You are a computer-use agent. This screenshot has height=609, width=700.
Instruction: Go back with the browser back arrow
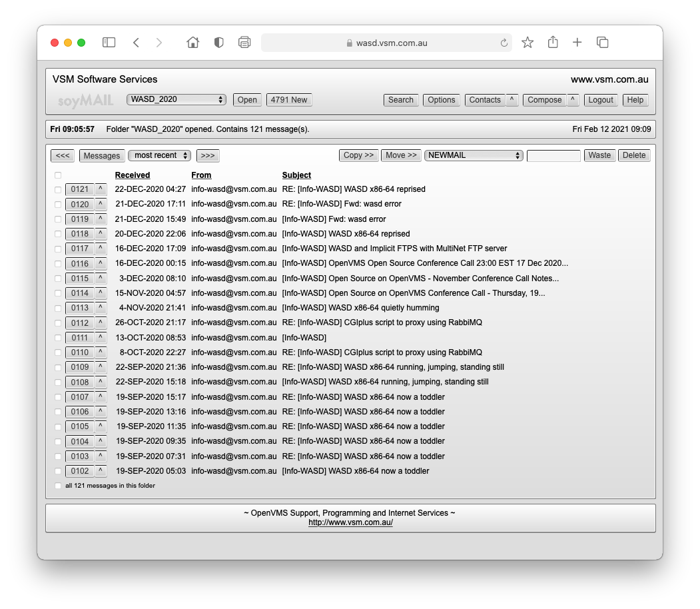[136, 43]
